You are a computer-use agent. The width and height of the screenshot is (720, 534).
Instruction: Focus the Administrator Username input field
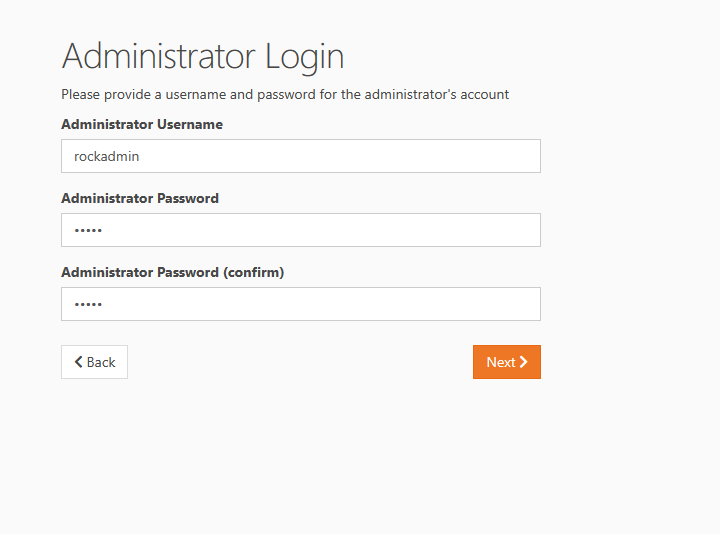pos(300,156)
